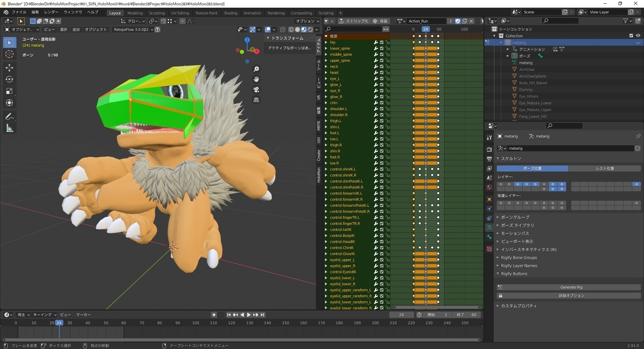The image size is (644, 349).
Task: Click the Blender logo menu icon
Action: click(x=5, y=12)
